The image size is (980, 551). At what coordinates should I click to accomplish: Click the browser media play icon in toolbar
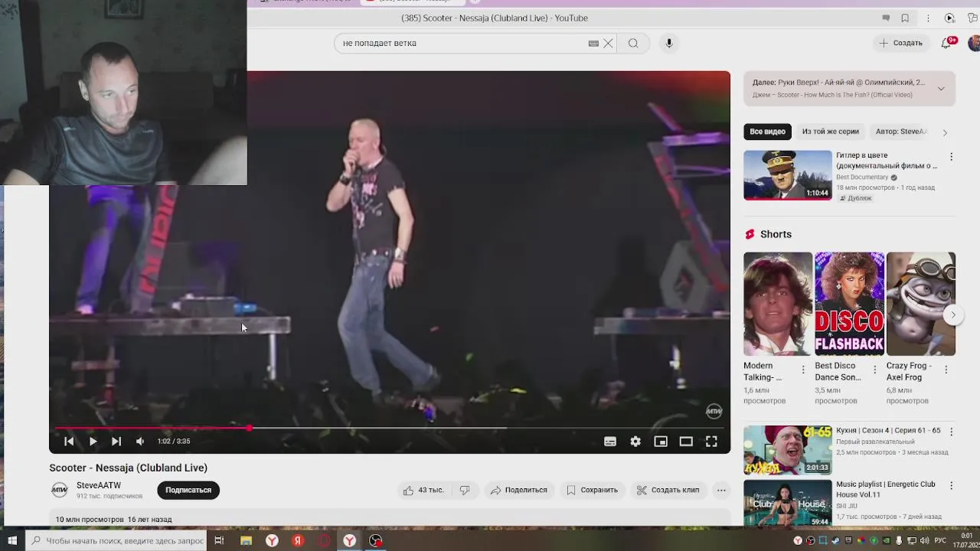point(949,18)
